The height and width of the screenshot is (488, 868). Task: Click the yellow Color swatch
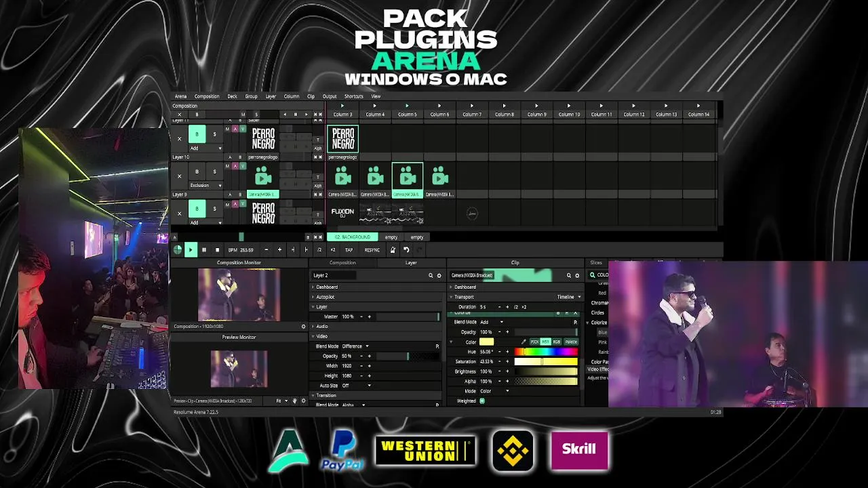(486, 342)
